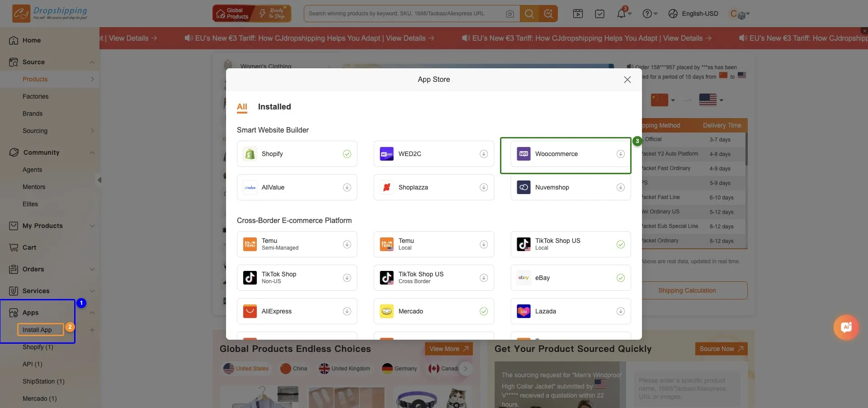This screenshot has height=408, width=868.
Task: Click the installed checkmark on Mercado
Action: (x=484, y=311)
